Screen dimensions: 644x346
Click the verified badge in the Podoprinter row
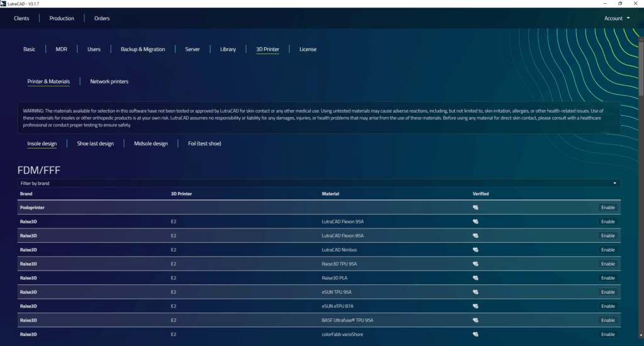click(x=476, y=208)
